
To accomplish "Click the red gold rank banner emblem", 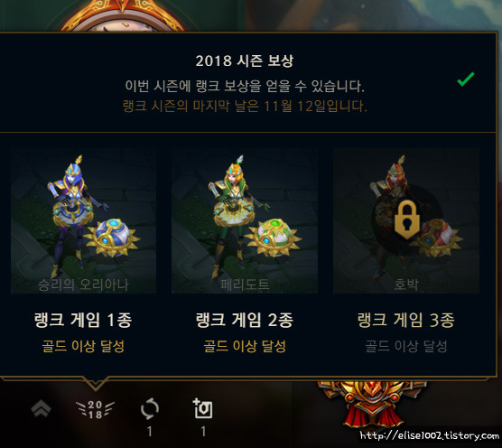I will [373, 405].
